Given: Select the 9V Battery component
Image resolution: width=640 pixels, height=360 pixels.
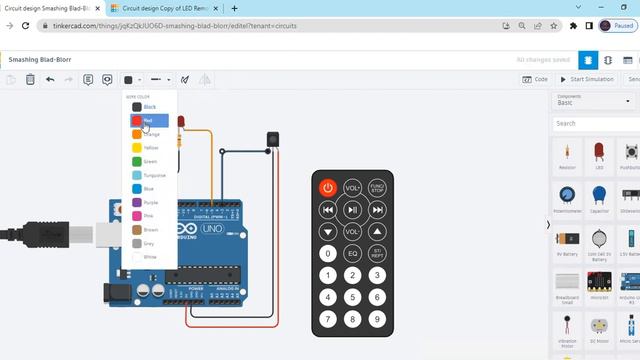Looking at the screenshot, I should point(567,243).
